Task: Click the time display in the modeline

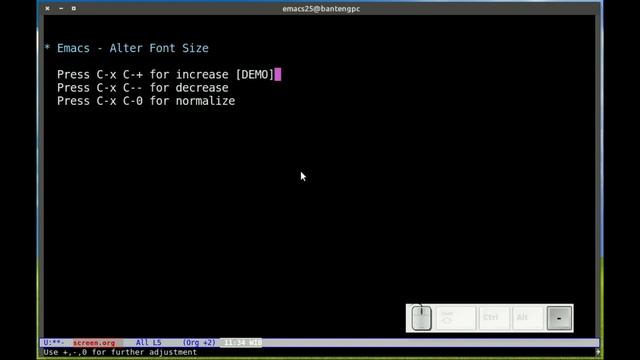Action: 241,342
